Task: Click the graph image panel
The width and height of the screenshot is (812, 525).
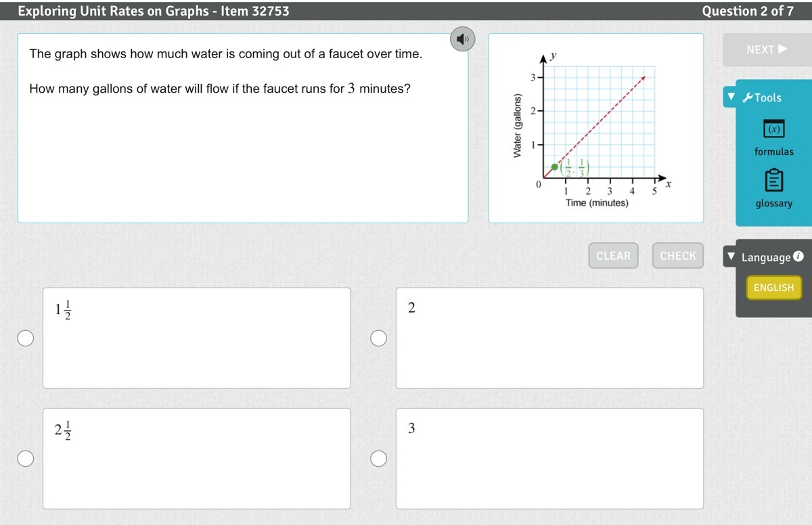Action: pyautogui.click(x=595, y=128)
